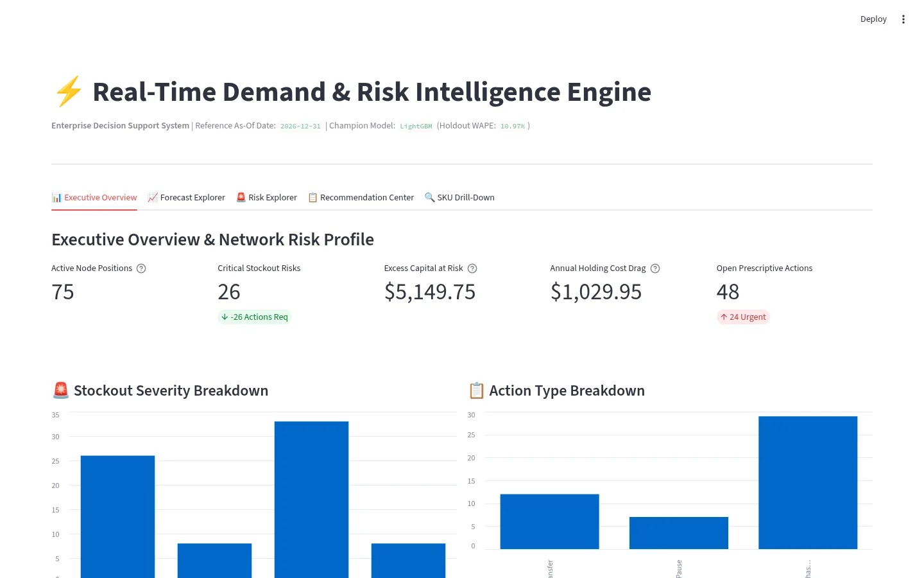Screen dimensions: 924x578
Task: Click the first bar in Stockout Severity chart
Action: [x=117, y=516]
